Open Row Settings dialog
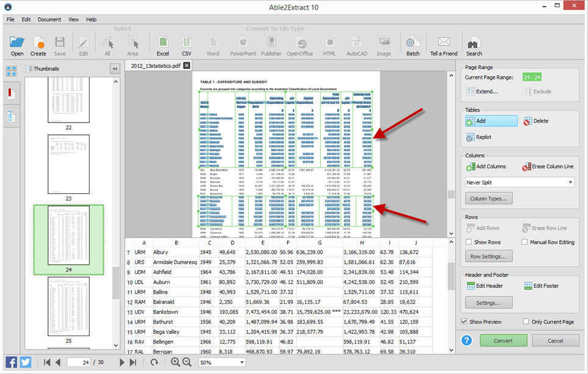588x374 pixels. pos(489,256)
